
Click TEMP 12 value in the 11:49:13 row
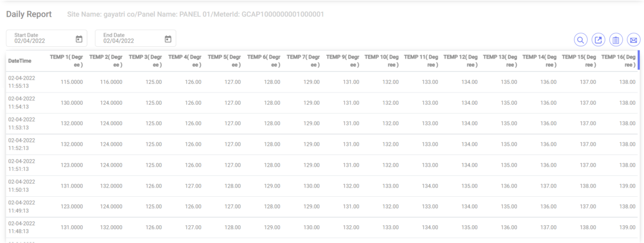pyautogui.click(x=470, y=207)
